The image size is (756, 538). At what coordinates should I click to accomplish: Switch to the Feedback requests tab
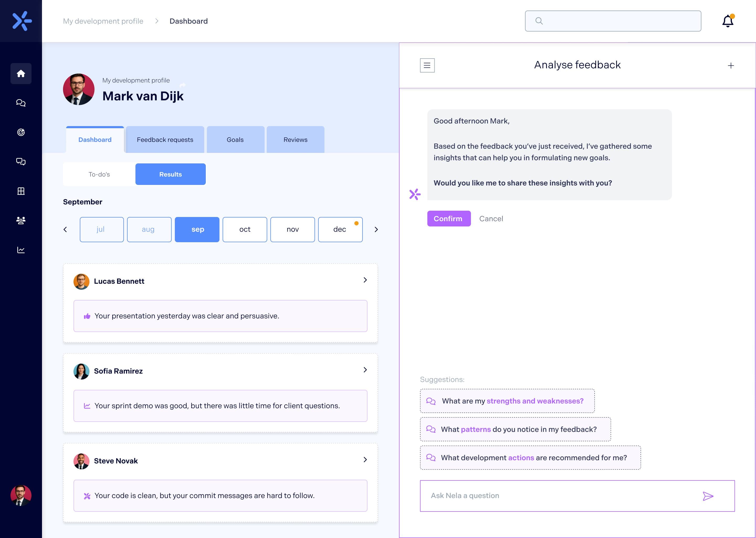pos(165,139)
